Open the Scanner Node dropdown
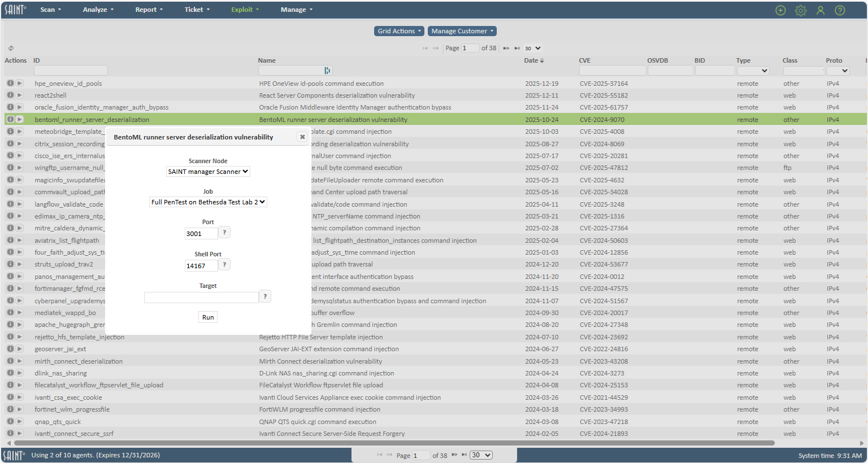868x463 pixels. (x=208, y=171)
